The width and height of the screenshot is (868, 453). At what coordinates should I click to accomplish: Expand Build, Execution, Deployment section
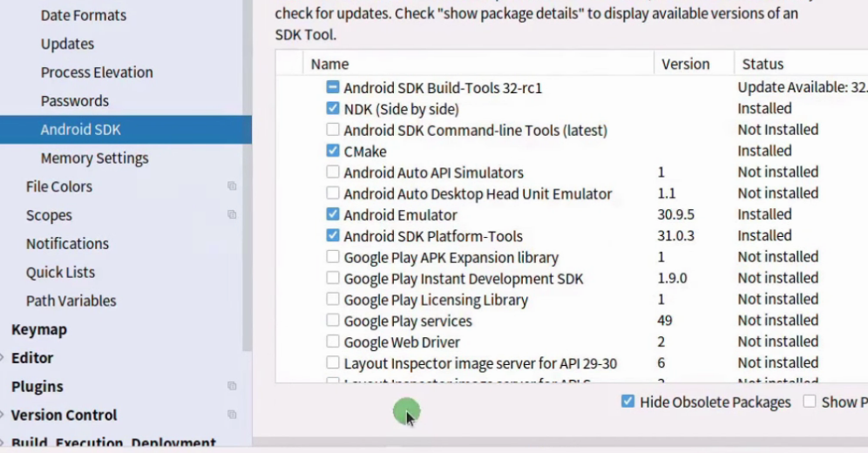(x=3, y=443)
